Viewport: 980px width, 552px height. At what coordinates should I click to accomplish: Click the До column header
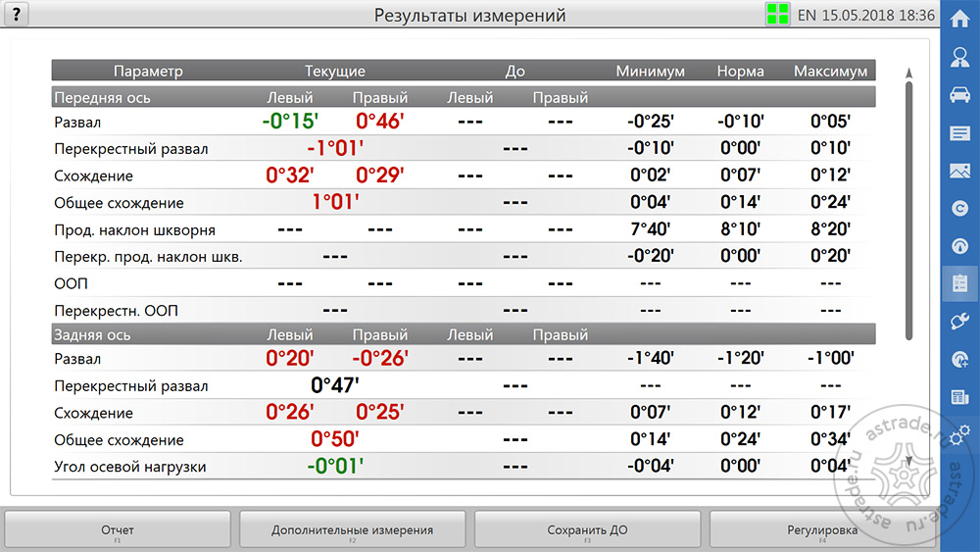pyautogui.click(x=515, y=72)
